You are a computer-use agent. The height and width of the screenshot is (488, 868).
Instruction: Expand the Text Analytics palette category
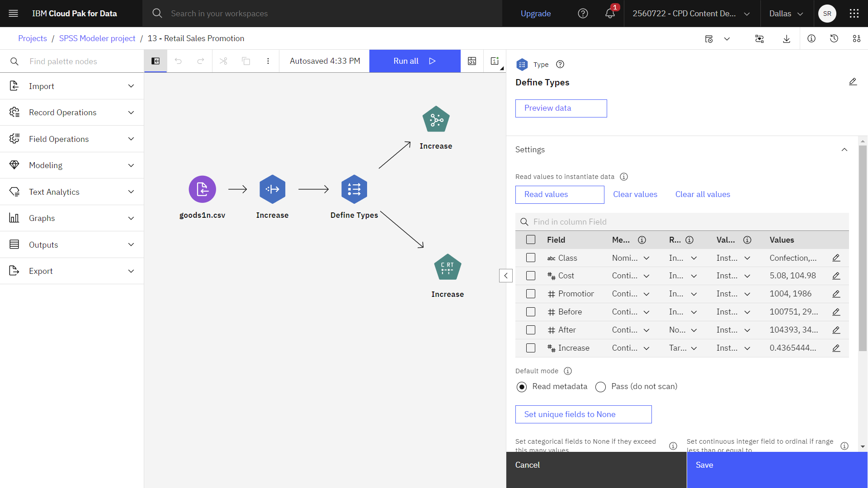[x=72, y=192]
